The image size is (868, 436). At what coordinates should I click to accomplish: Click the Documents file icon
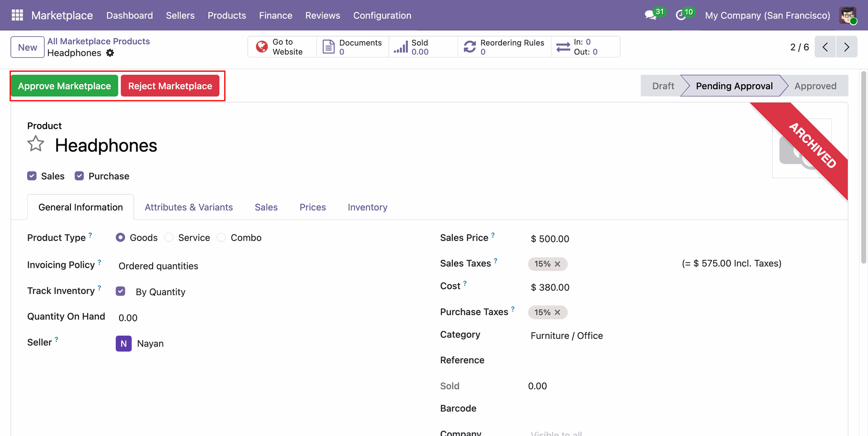[x=329, y=47]
